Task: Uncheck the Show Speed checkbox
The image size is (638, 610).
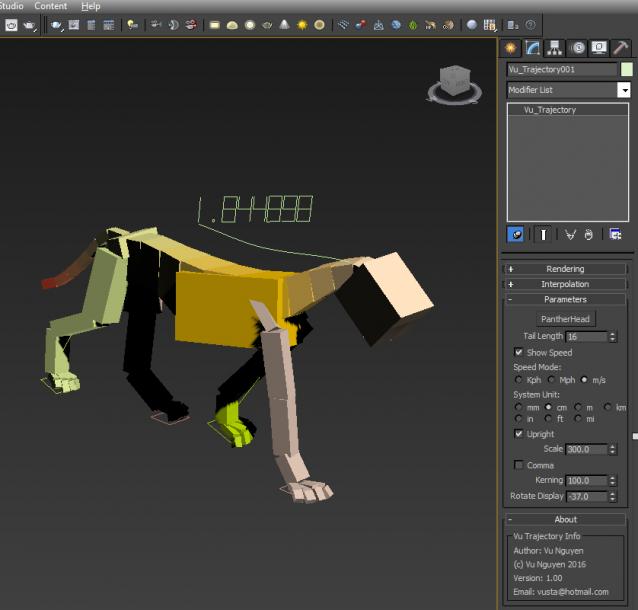Action: 518,352
